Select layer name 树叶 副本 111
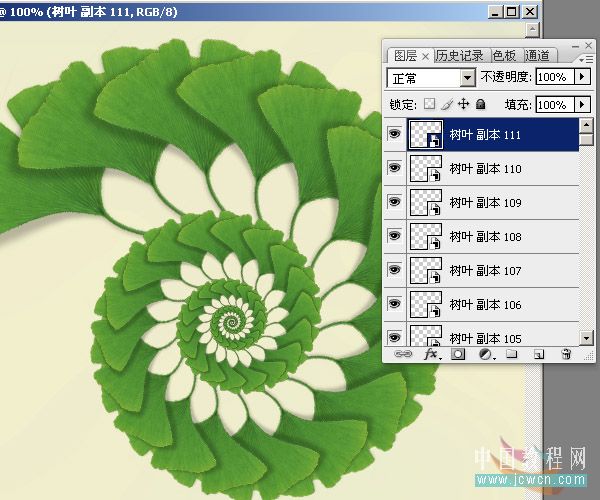 pos(485,135)
